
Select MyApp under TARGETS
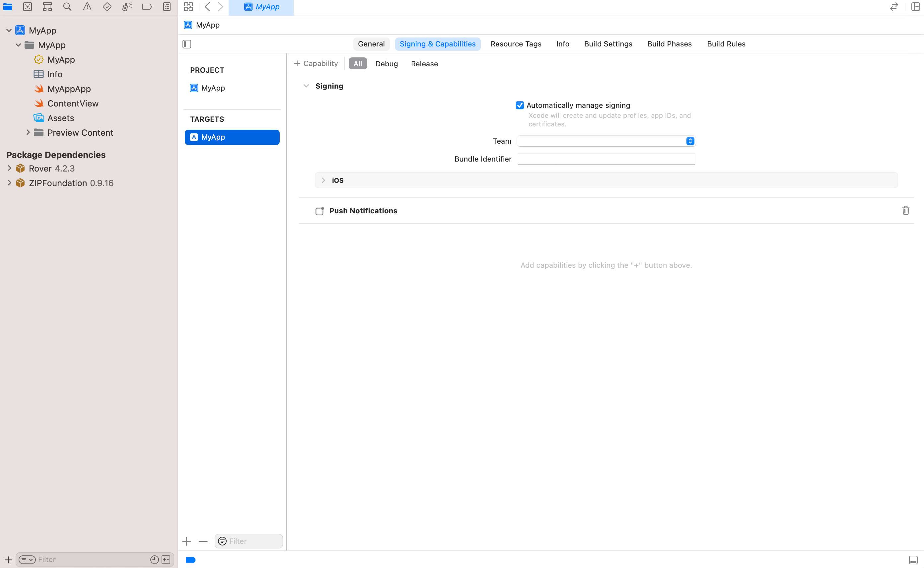232,137
